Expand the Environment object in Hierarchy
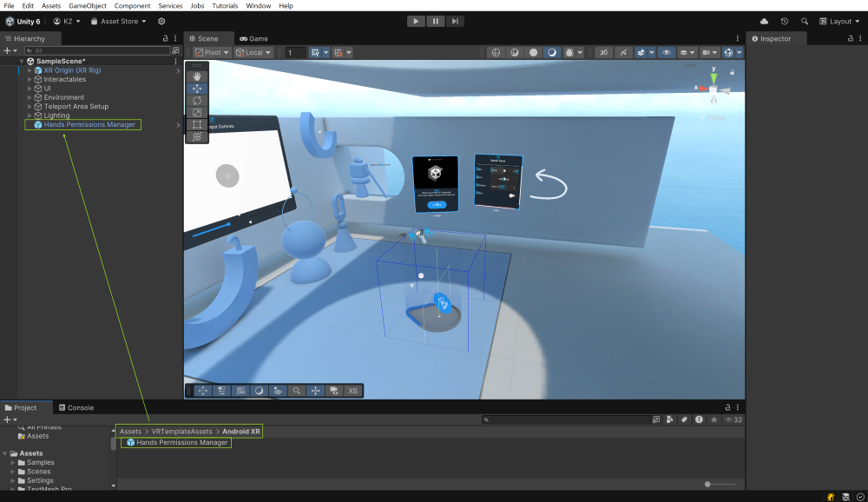Image resolution: width=868 pixels, height=502 pixels. [30, 97]
